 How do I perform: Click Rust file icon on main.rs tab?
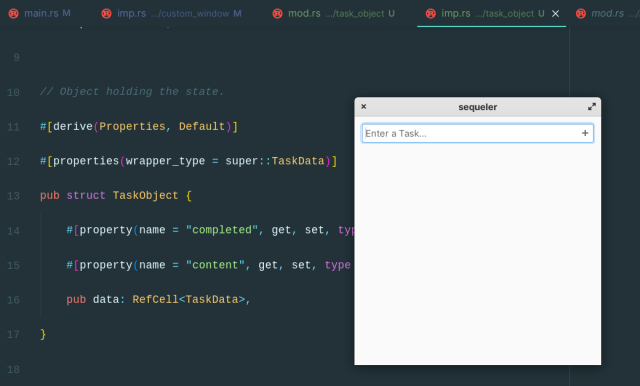13,13
